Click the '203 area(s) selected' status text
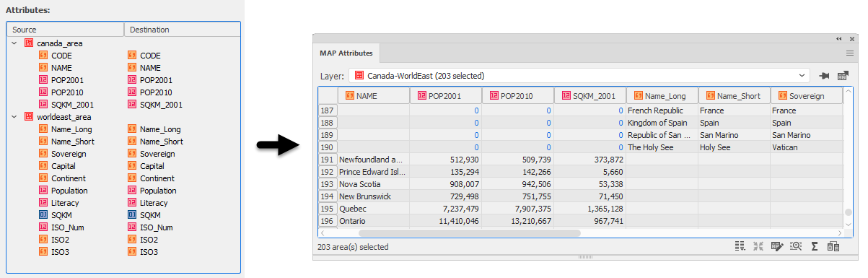This screenshot has height=278, width=868. 353,247
